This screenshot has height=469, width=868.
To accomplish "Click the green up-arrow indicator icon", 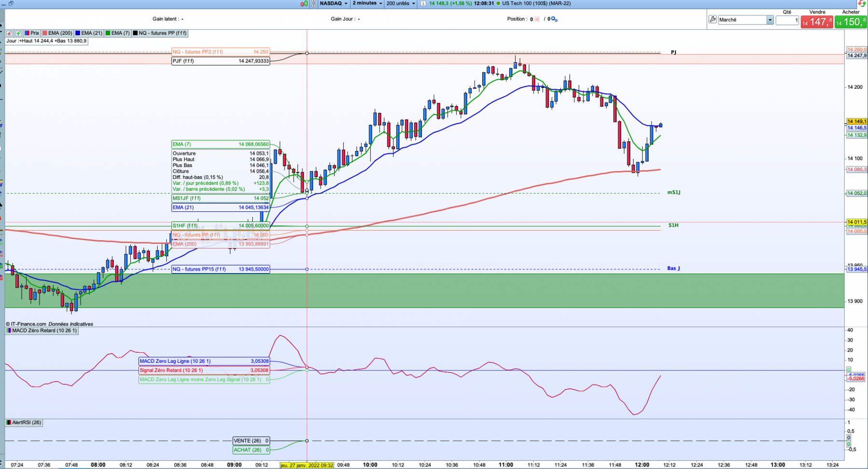I will point(18,33).
